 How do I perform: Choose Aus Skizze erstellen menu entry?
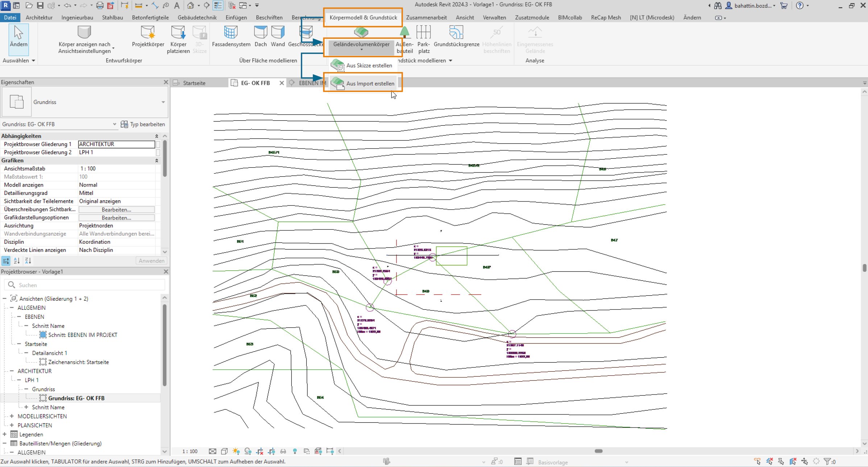click(364, 66)
